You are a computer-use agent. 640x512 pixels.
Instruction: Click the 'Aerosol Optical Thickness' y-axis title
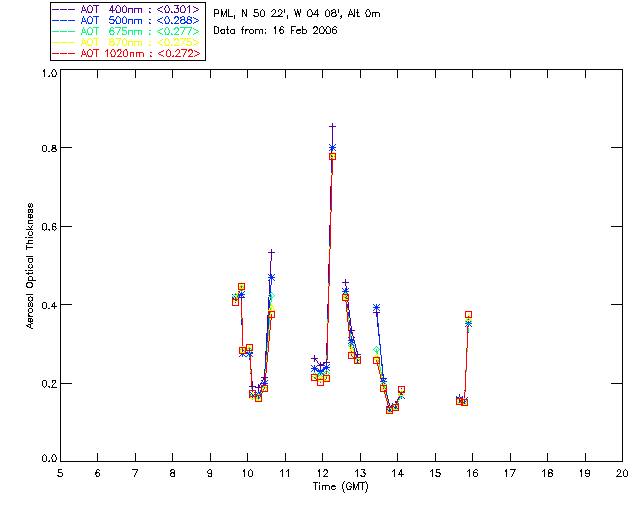click(x=32, y=266)
